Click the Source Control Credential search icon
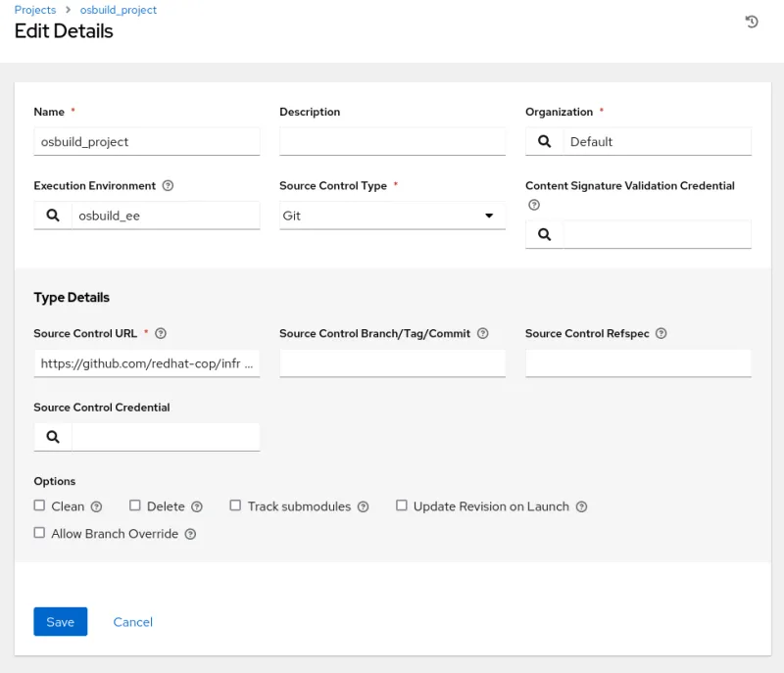 [x=53, y=437]
